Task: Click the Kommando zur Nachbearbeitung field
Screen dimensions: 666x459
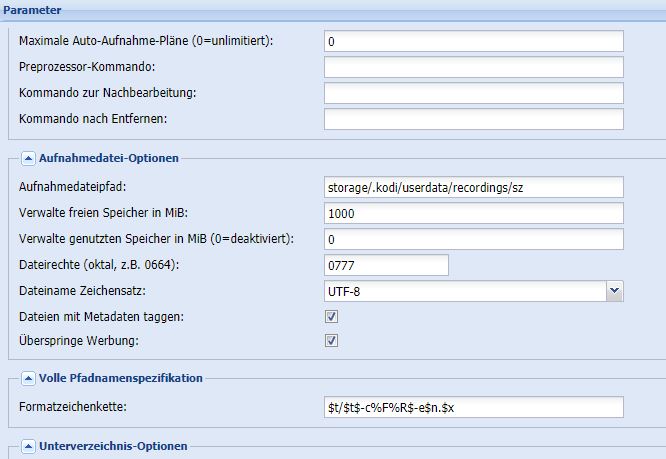Action: (x=474, y=93)
